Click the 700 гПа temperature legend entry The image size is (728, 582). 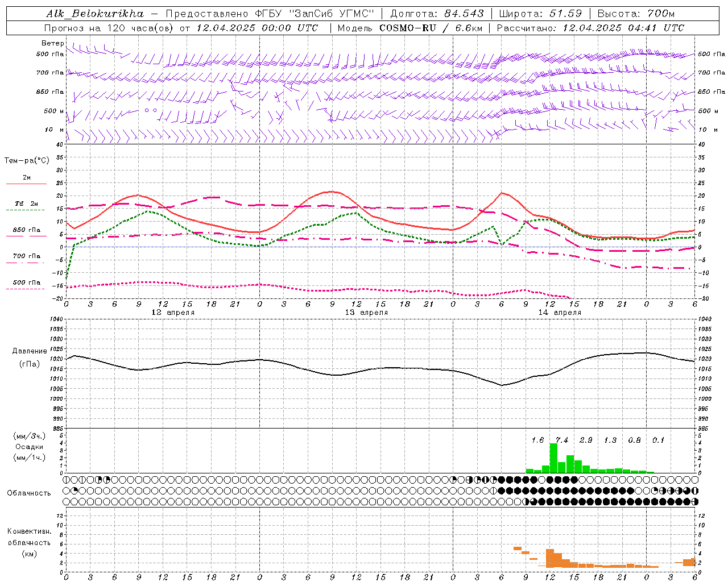click(x=26, y=256)
